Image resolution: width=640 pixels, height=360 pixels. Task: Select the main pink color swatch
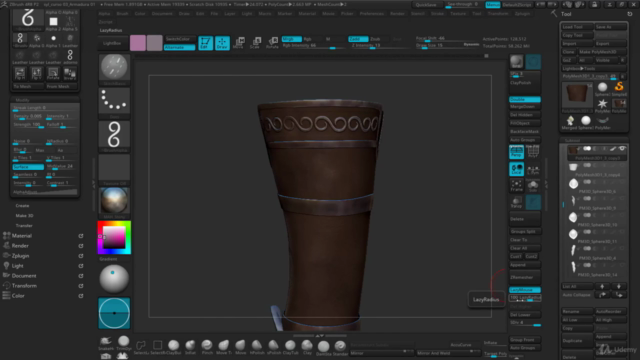click(x=138, y=43)
